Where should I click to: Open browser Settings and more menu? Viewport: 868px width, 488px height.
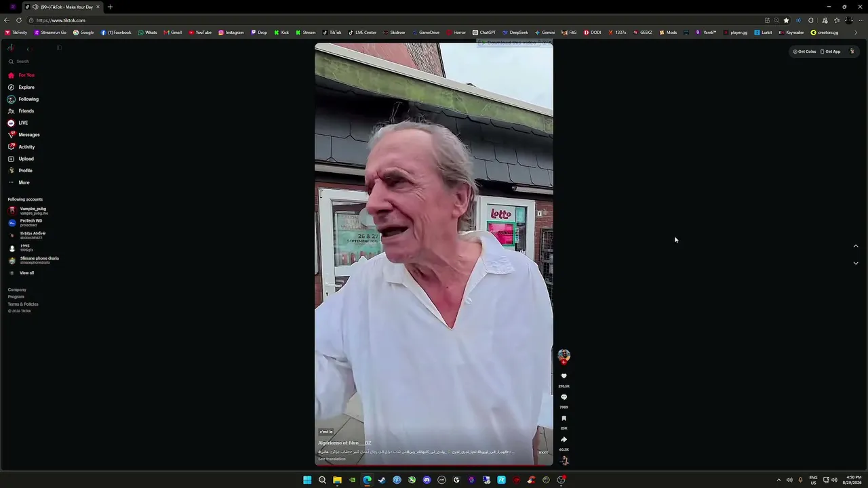tap(861, 20)
